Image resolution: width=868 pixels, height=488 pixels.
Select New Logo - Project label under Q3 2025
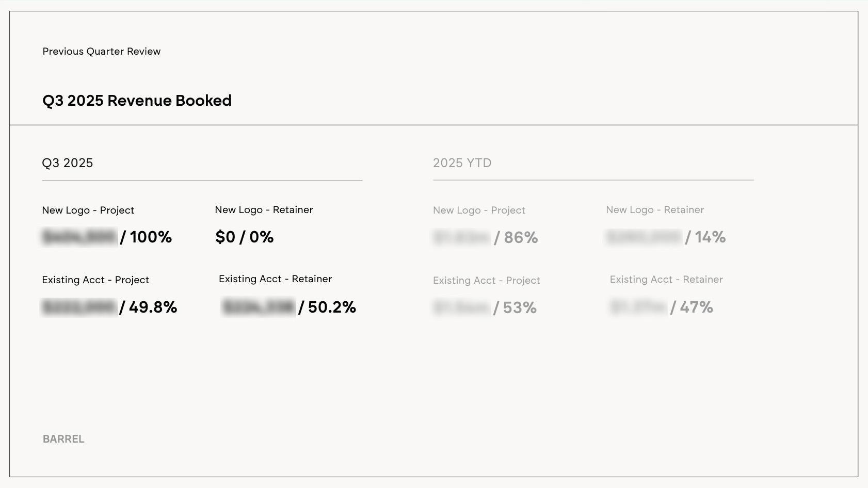88,210
